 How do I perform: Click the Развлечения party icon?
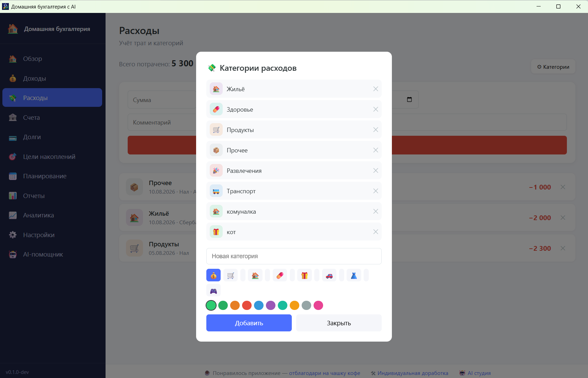216,170
